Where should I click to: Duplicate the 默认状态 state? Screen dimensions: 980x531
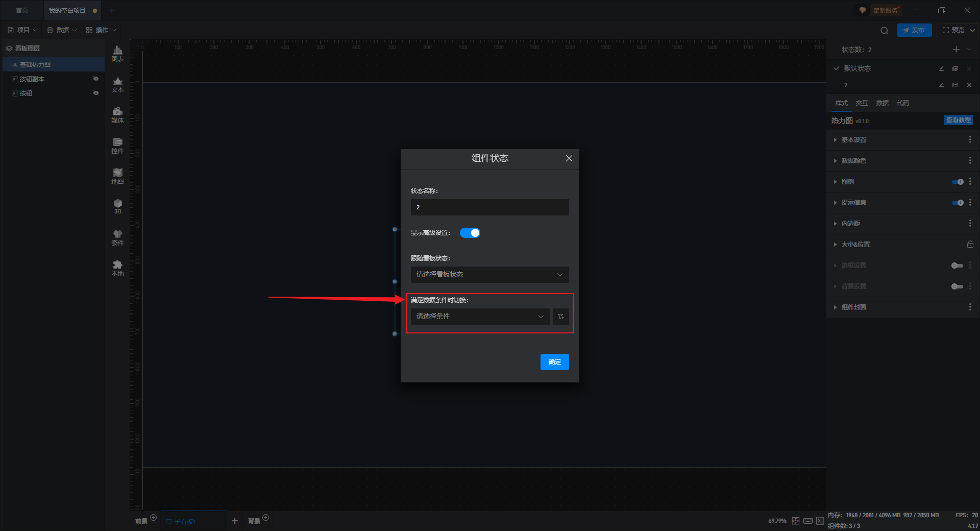pyautogui.click(x=955, y=68)
